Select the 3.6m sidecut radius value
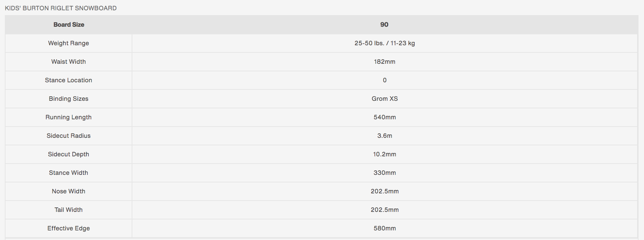 [384, 136]
